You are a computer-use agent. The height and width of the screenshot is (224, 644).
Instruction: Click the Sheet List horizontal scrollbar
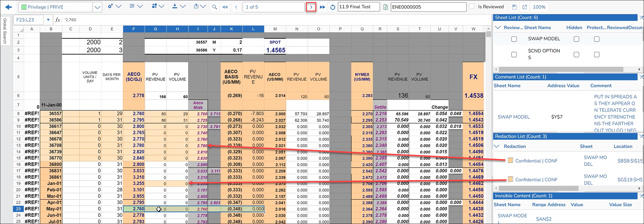[x=561, y=69]
